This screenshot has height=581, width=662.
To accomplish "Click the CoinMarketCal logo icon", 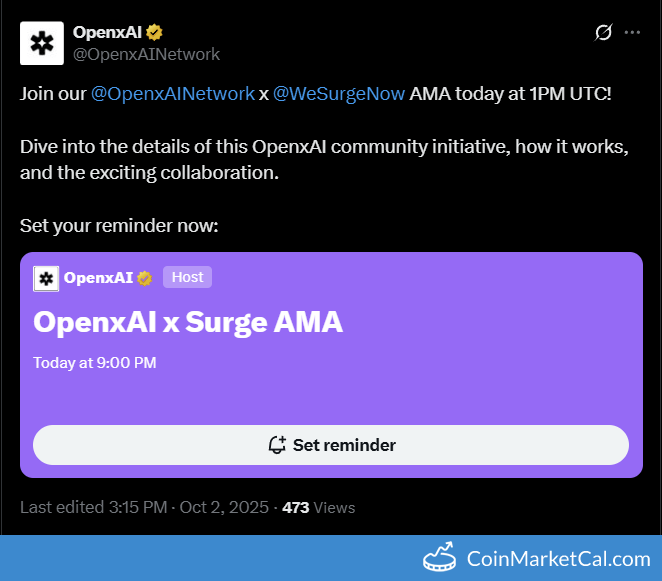I will tap(440, 558).
